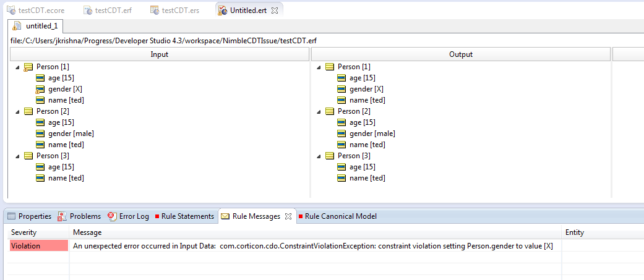Collapse Input Person [2] node

click(x=18, y=111)
